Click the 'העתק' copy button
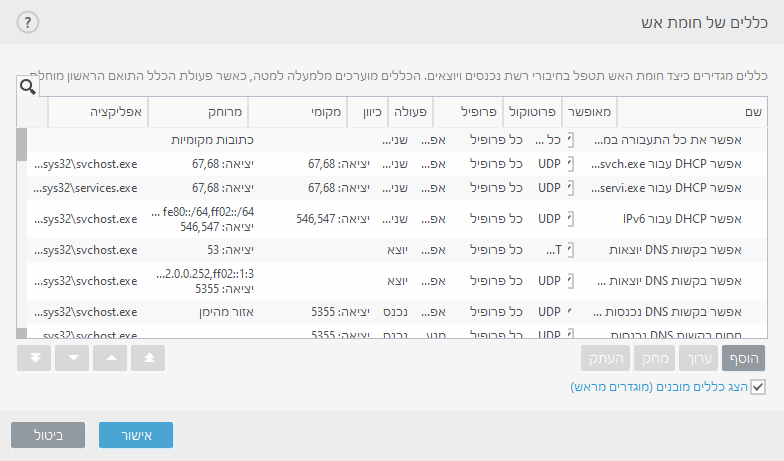The height and width of the screenshot is (461, 784). coord(606,358)
